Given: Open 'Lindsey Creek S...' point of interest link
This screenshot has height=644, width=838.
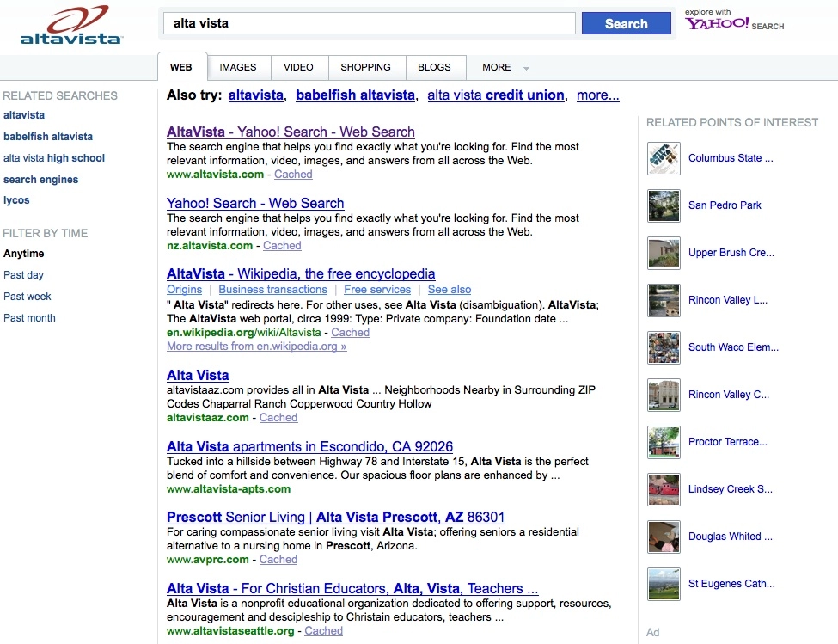Looking at the screenshot, I should 730,489.
